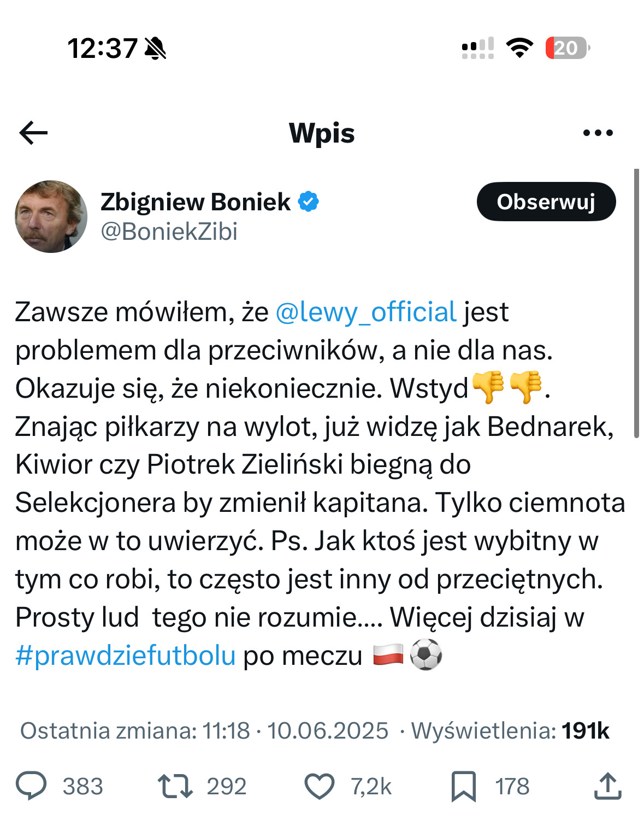Open the #prawdziefutbolu hashtag
644x832 pixels.
coord(126,656)
